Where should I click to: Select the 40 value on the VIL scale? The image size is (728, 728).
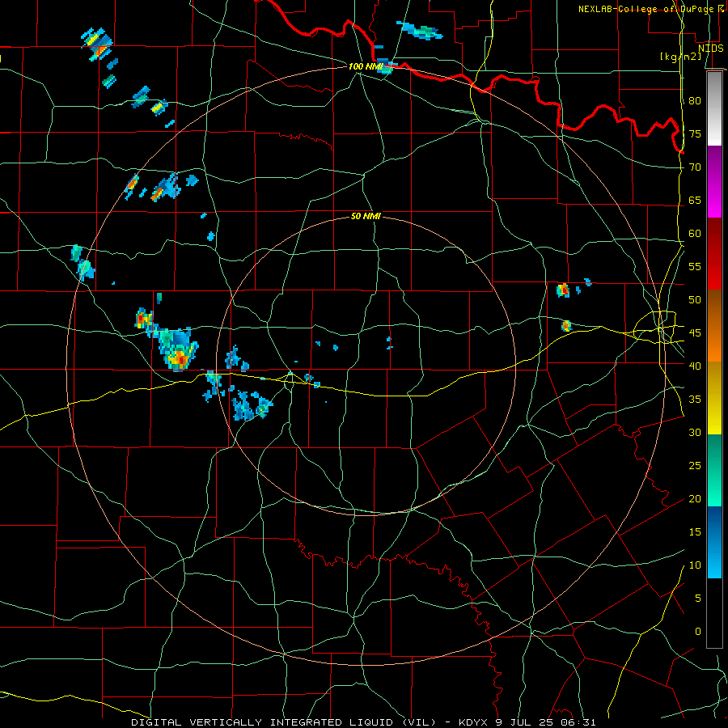(x=695, y=366)
